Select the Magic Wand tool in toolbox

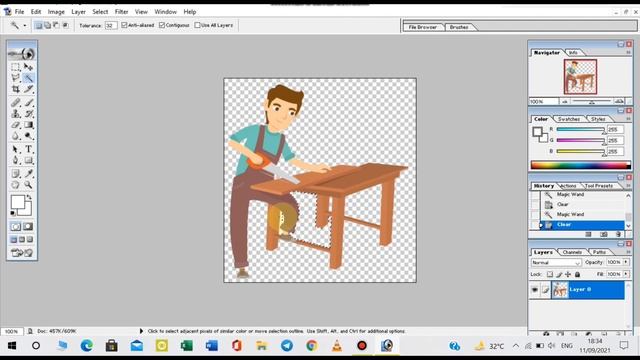point(28,78)
